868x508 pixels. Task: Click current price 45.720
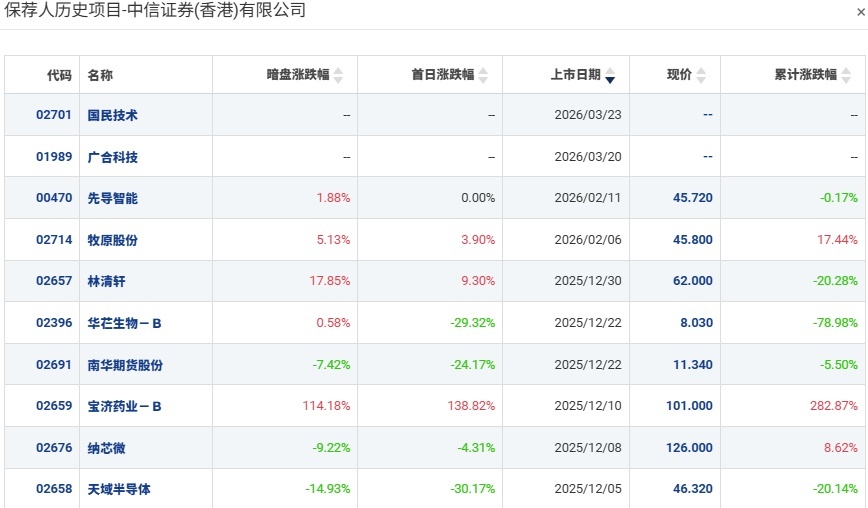click(x=693, y=198)
